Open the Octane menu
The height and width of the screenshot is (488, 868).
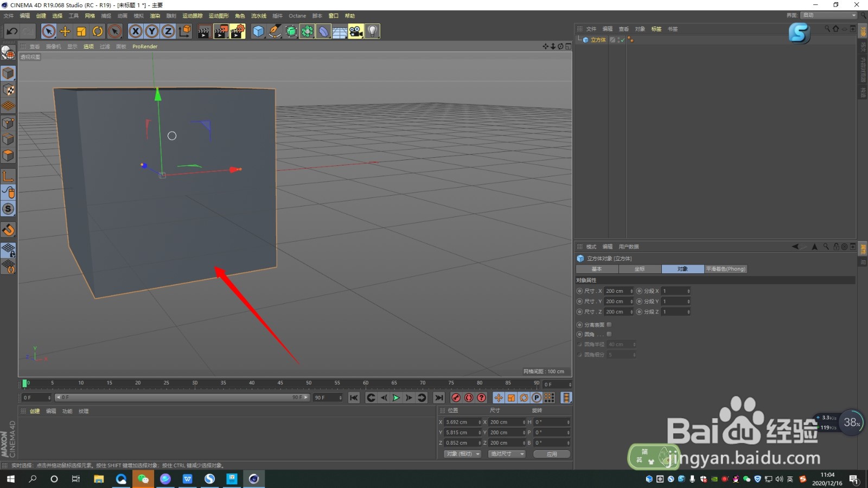point(297,16)
